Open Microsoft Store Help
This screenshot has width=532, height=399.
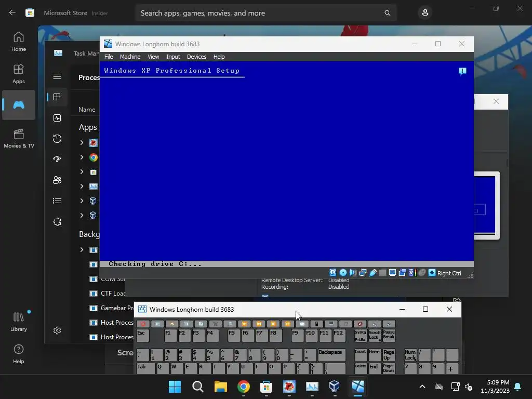[x=19, y=354]
